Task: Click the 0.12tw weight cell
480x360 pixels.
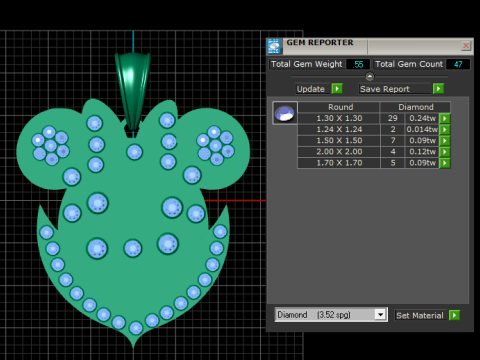Action: click(x=422, y=152)
